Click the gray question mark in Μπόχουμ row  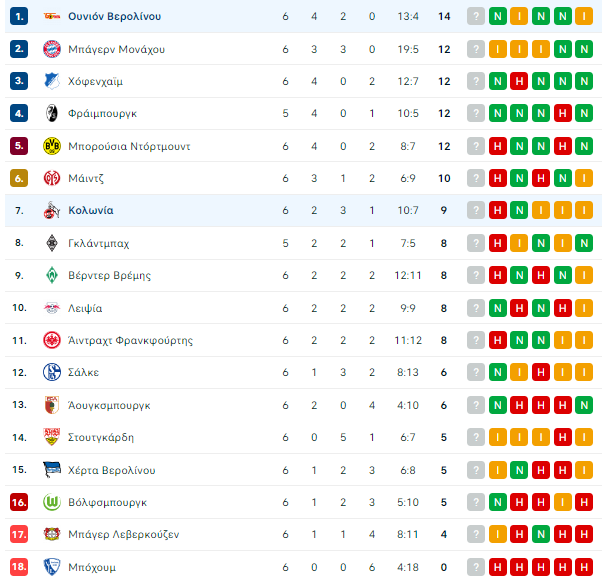pyautogui.click(x=476, y=567)
